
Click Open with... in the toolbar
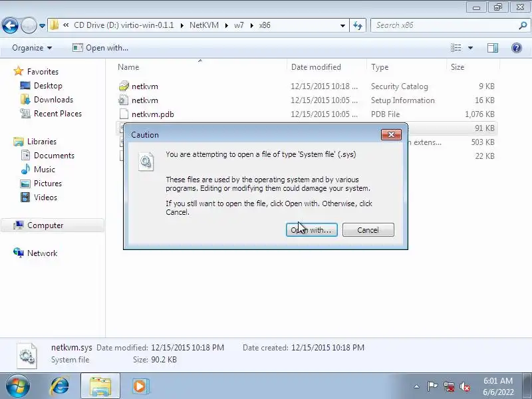(x=100, y=48)
